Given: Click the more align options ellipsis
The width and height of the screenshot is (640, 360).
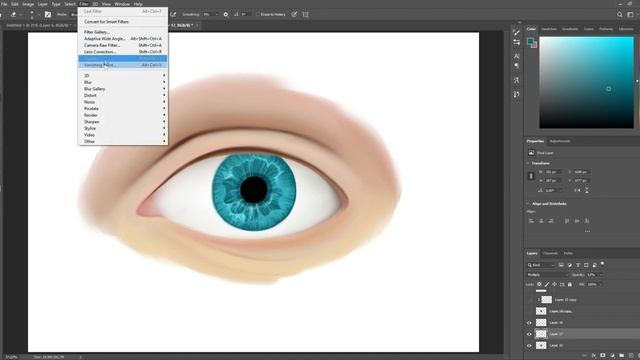Looking at the screenshot, I should coord(587,231).
